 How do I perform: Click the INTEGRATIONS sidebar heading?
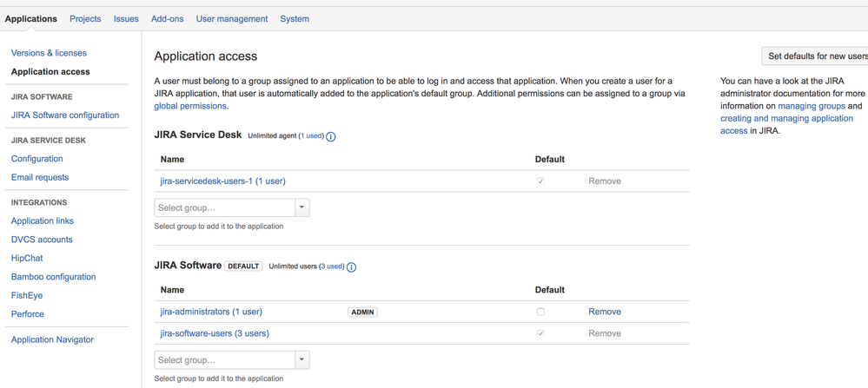[x=39, y=202]
